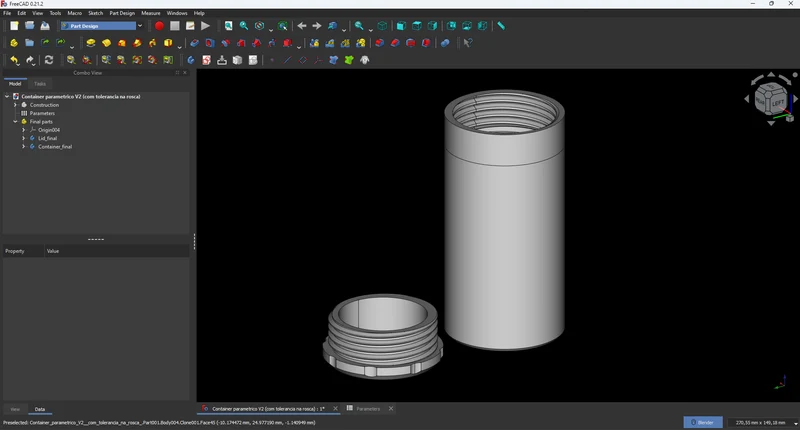Click the navigation cube LEFT face

pos(778,104)
